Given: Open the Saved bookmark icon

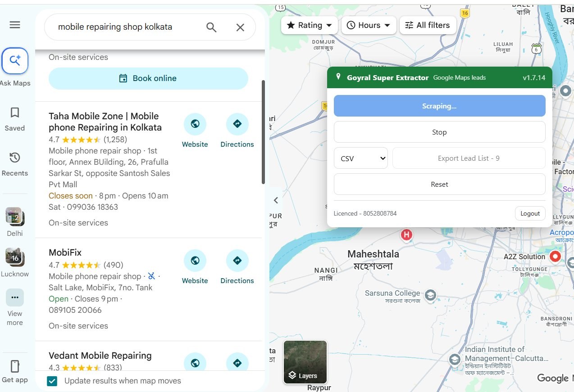Looking at the screenshot, I should (15, 113).
